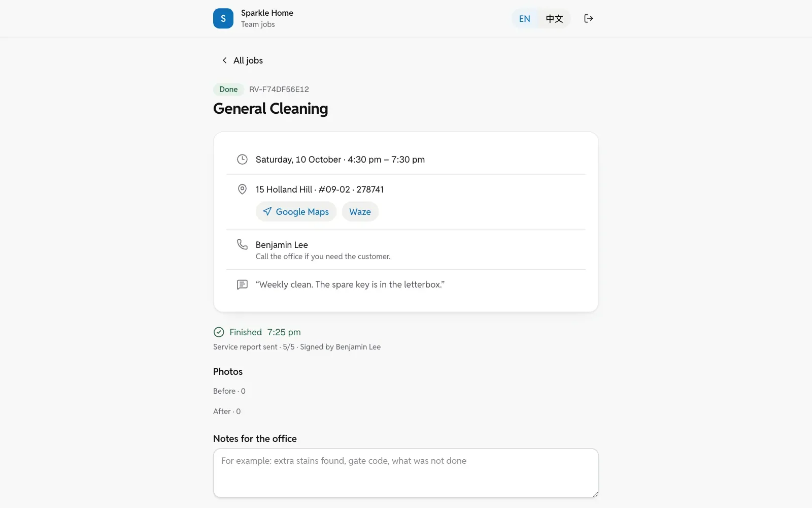The height and width of the screenshot is (508, 812).
Task: Click the 15 Holland Hill address
Action: coord(320,189)
